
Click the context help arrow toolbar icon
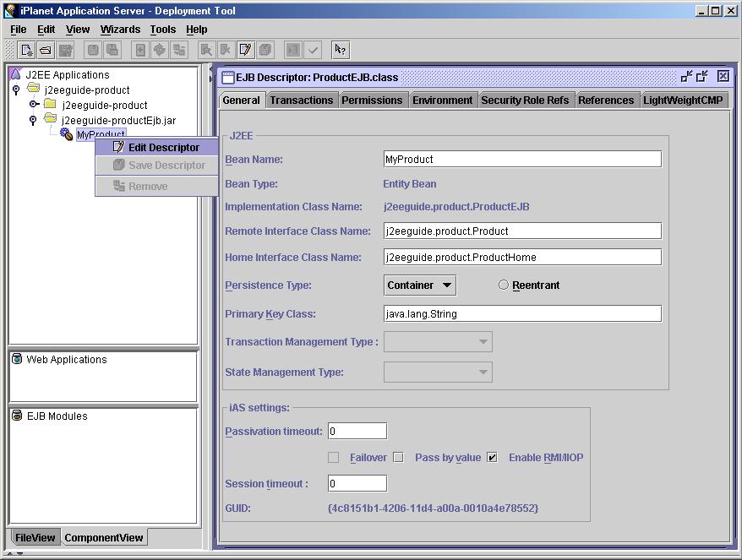coord(341,50)
